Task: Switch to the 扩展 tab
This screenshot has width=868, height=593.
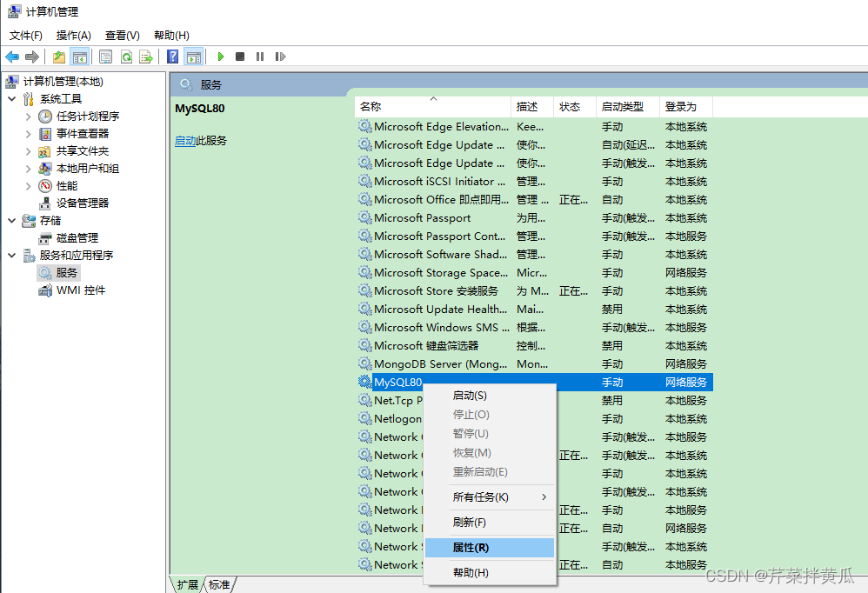Action: pos(188,584)
